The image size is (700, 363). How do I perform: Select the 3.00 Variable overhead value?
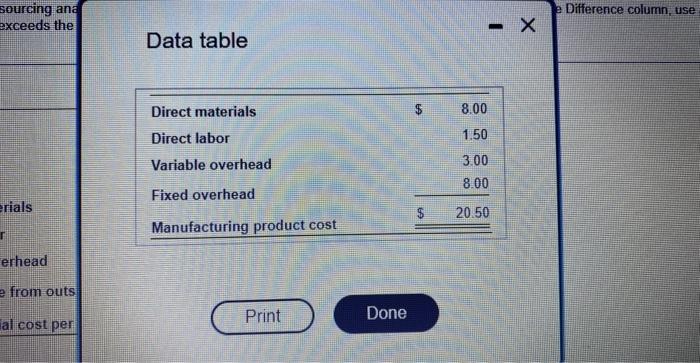pyautogui.click(x=475, y=160)
